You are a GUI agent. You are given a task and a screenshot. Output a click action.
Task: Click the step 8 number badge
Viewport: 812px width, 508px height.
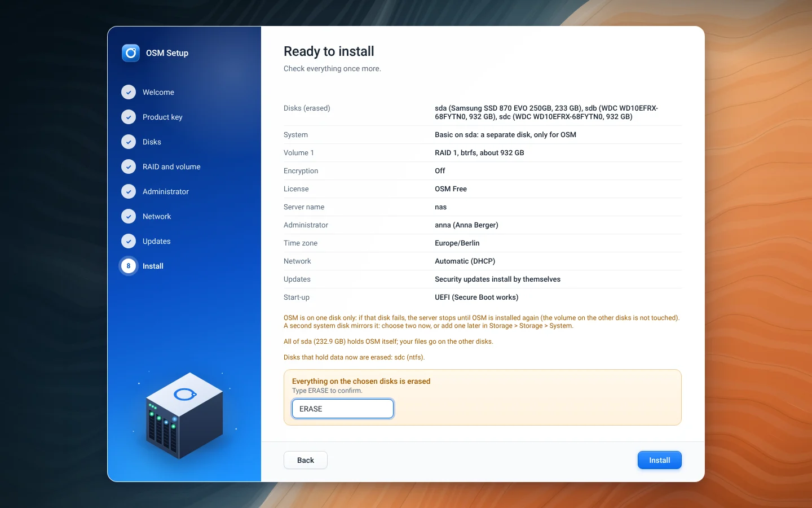tap(129, 266)
